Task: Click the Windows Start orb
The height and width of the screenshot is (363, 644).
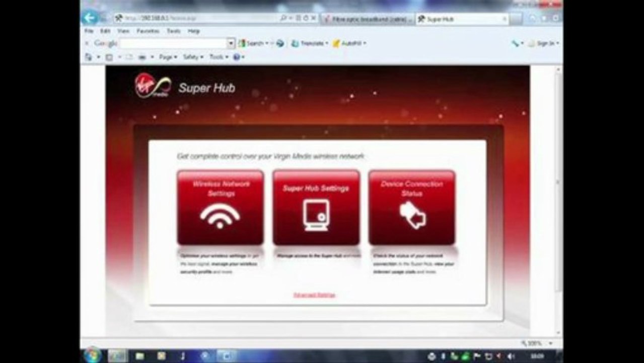Action: click(92, 355)
